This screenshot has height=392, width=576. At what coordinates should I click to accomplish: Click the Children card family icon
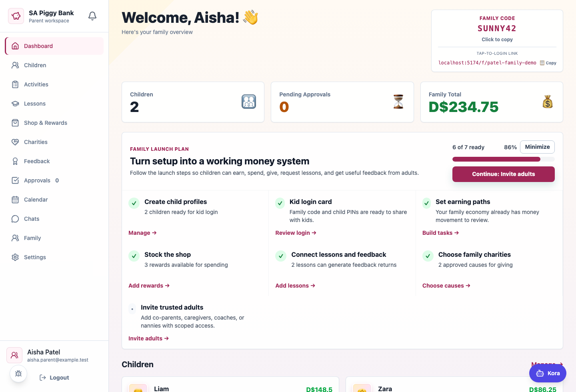point(249,102)
